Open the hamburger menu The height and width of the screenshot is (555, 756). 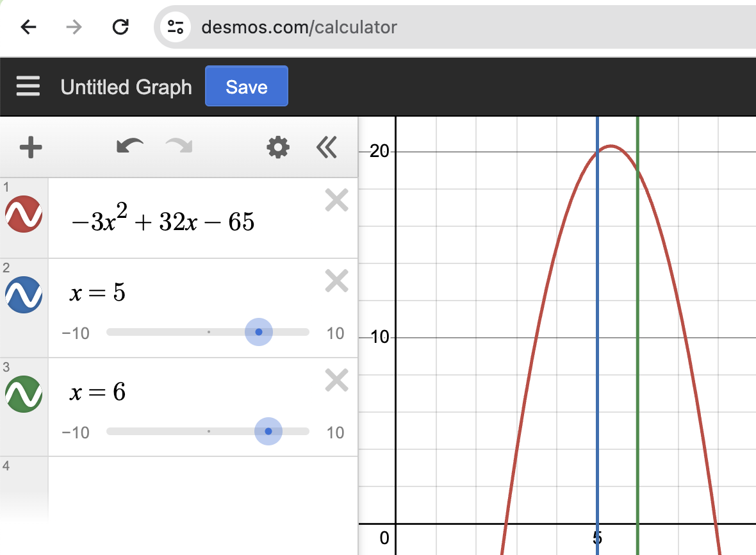click(x=28, y=87)
